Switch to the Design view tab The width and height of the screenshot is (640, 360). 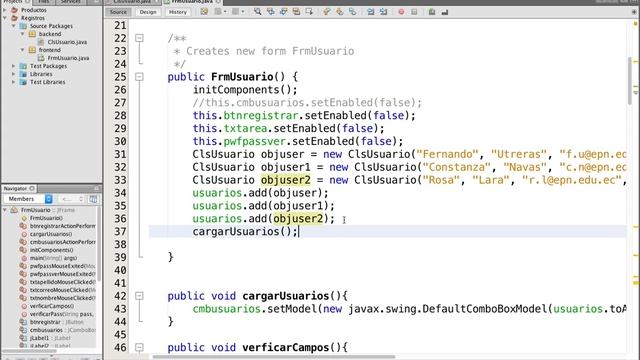pyautogui.click(x=148, y=12)
